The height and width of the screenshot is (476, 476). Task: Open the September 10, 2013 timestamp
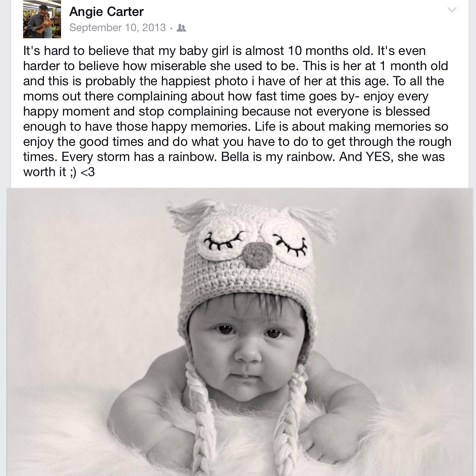[x=117, y=28]
